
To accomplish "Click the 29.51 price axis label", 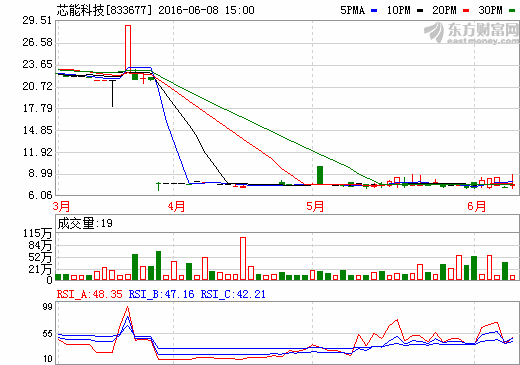I will 37,20.
